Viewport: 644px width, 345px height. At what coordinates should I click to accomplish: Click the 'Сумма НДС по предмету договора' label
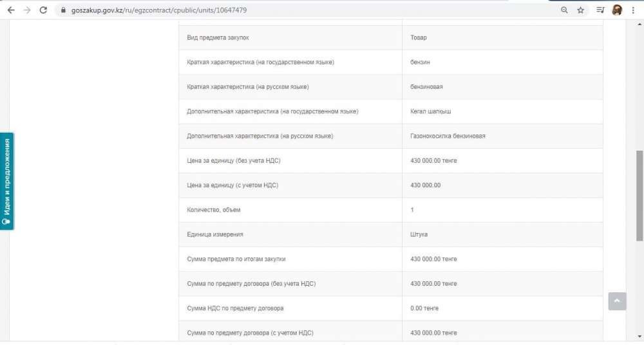point(235,308)
